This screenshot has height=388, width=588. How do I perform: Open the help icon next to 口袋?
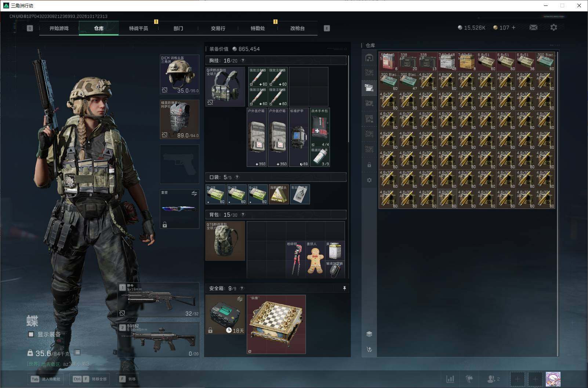[x=237, y=177]
